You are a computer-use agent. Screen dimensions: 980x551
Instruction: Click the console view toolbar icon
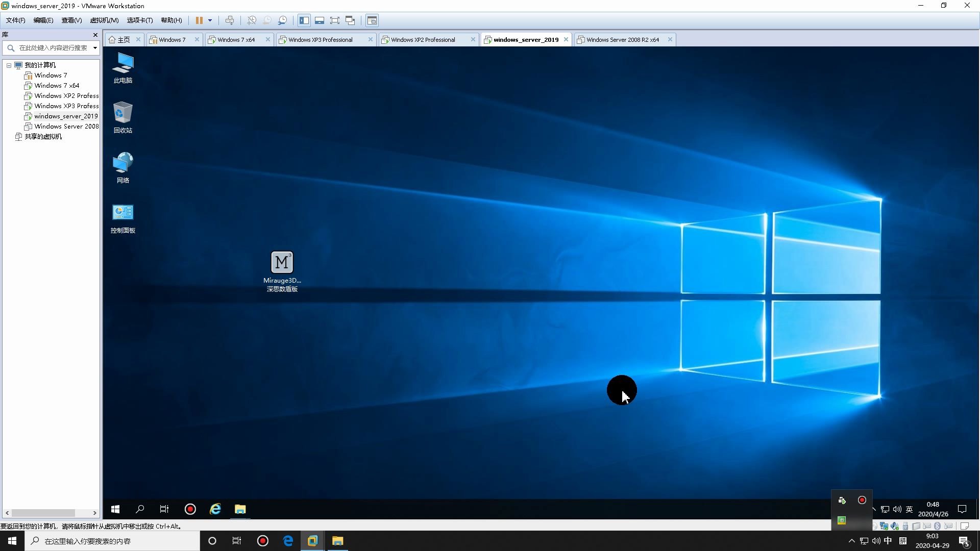pyautogui.click(x=372, y=20)
